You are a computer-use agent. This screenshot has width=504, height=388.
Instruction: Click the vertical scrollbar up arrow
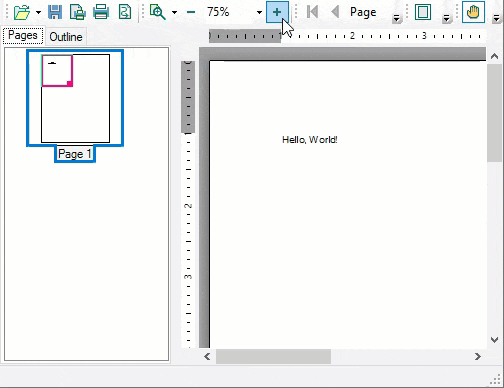click(494, 56)
